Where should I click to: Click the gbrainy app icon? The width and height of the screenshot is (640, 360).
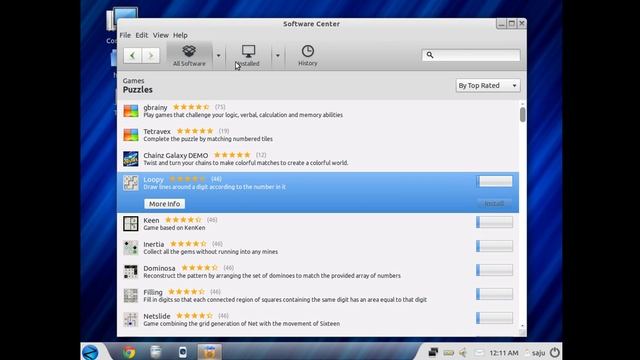(x=131, y=111)
